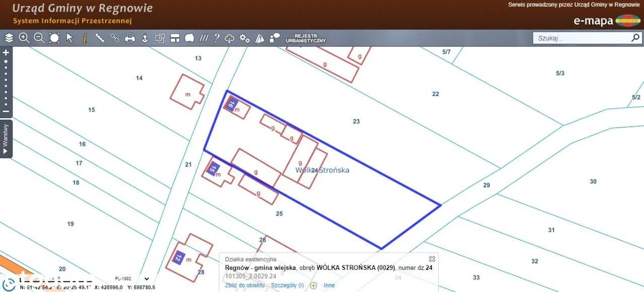Click the zoom out magnifier tool
Screen dimensions: 644x292
point(39,38)
